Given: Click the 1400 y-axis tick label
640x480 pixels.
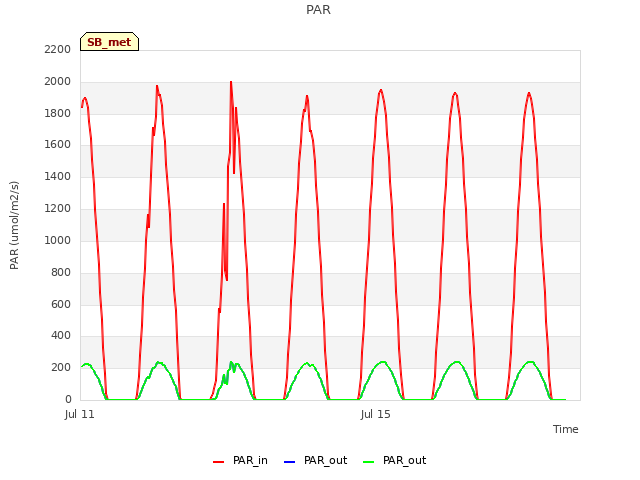Looking at the screenshot, I should (x=58, y=176).
